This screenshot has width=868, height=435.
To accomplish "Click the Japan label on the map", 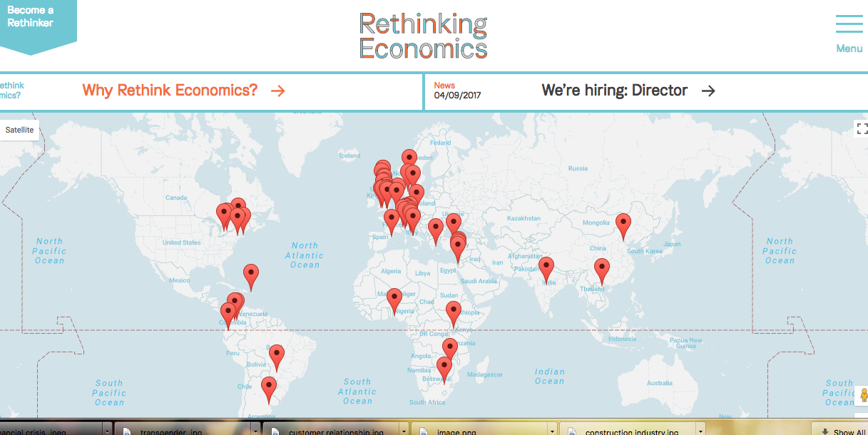I will click(673, 243).
